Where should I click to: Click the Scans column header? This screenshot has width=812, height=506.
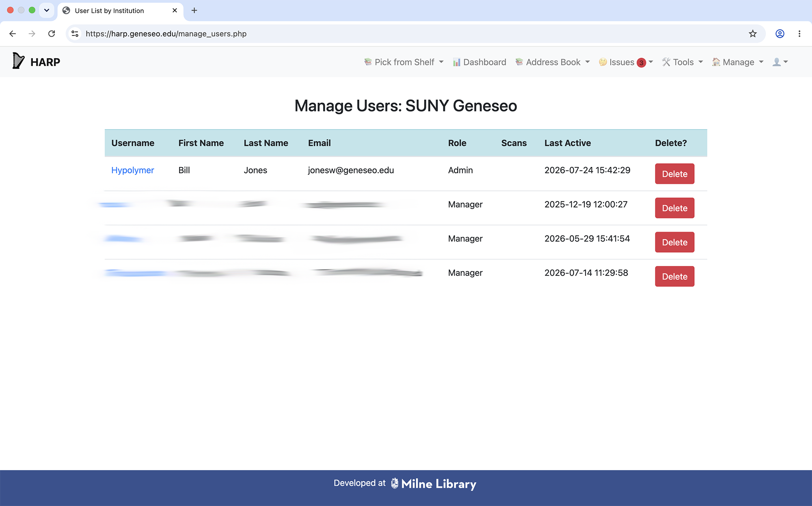tap(514, 143)
